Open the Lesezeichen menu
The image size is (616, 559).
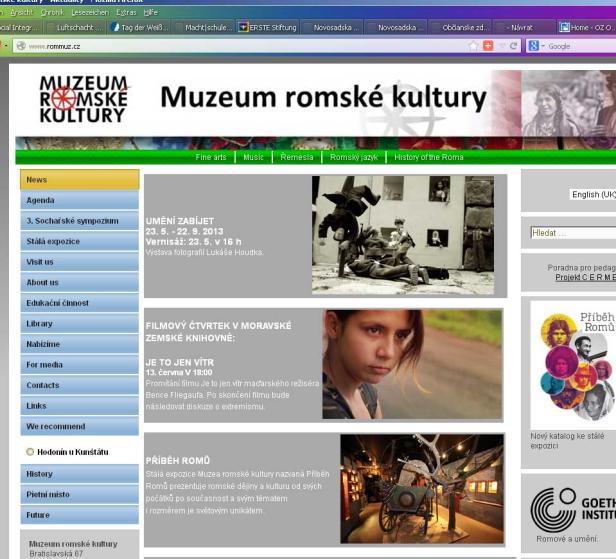pyautogui.click(x=90, y=13)
